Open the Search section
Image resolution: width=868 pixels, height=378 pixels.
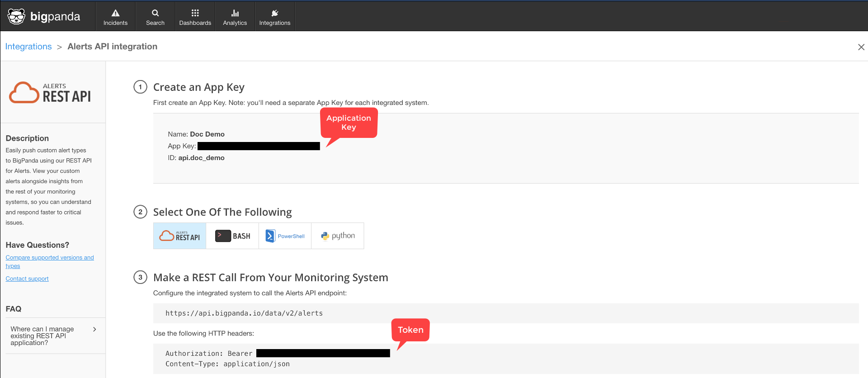(x=155, y=17)
